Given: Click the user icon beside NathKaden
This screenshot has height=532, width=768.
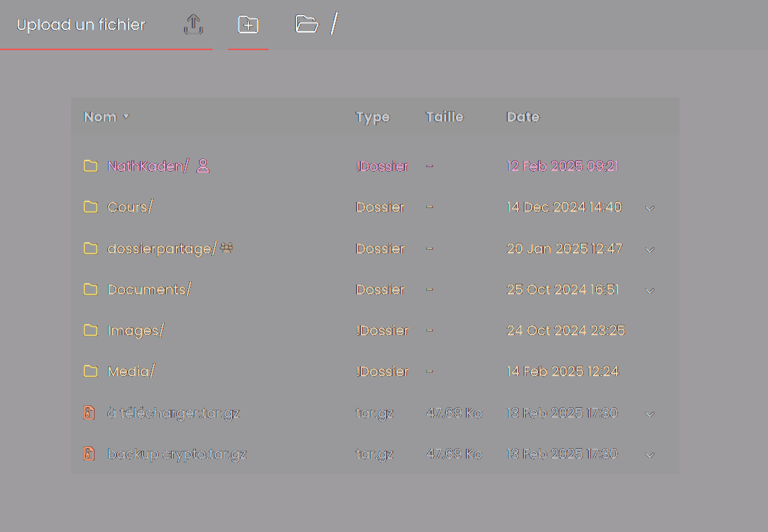Looking at the screenshot, I should (x=203, y=166).
